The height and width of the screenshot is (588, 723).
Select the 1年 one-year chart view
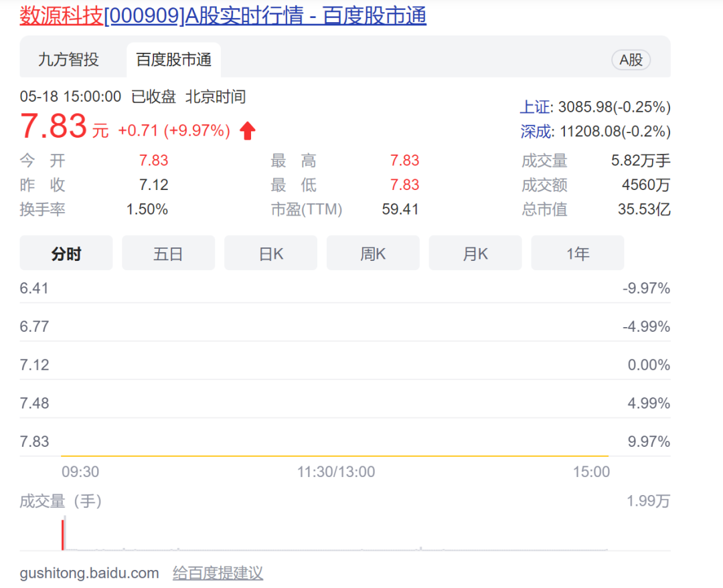pyautogui.click(x=577, y=253)
